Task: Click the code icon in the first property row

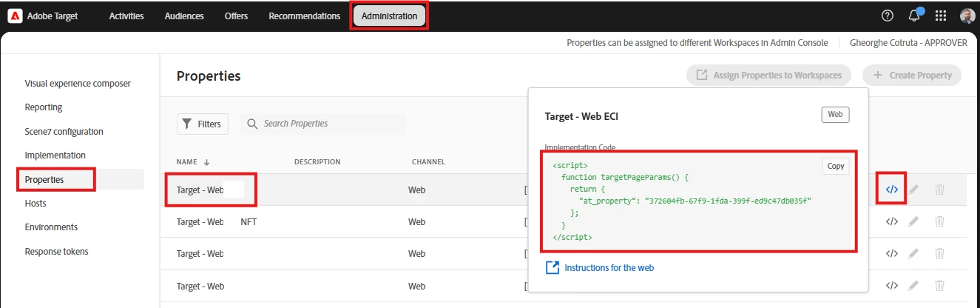Action: [x=892, y=190]
